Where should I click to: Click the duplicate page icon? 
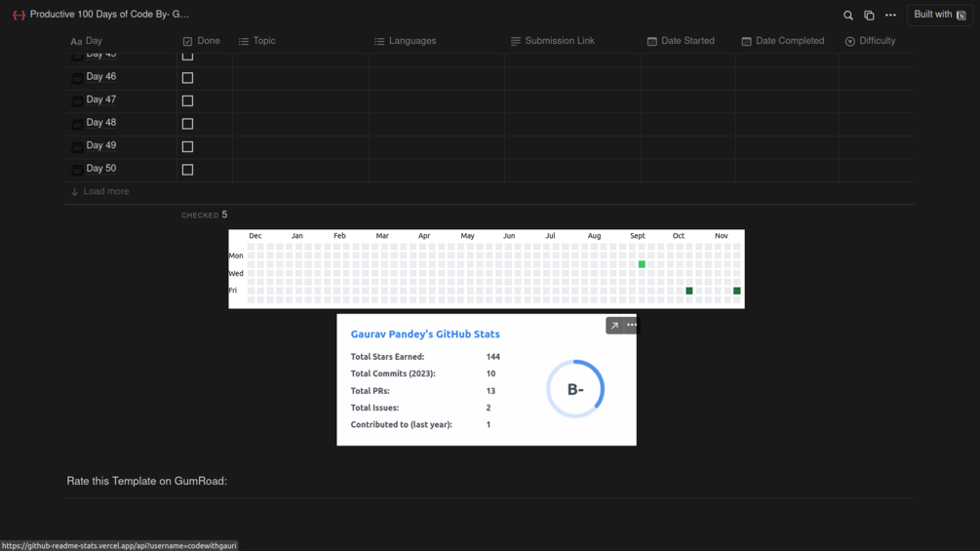pyautogui.click(x=869, y=15)
